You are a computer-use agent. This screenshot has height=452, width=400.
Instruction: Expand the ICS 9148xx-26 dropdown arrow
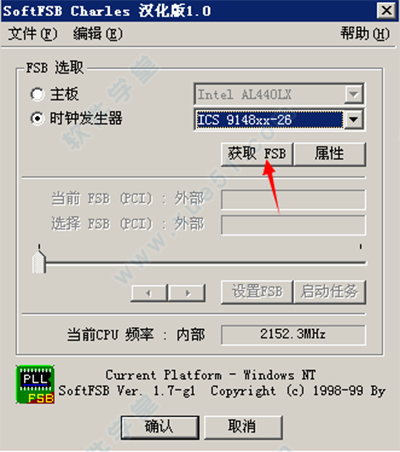[353, 119]
